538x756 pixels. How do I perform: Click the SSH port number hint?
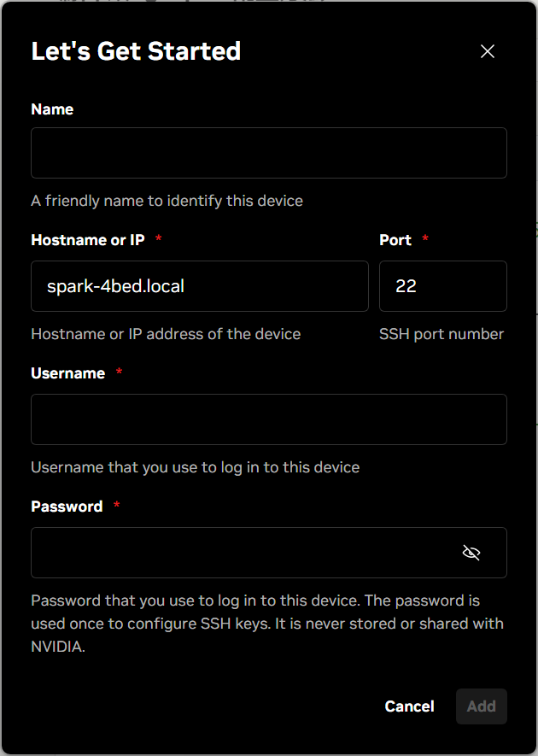442,334
